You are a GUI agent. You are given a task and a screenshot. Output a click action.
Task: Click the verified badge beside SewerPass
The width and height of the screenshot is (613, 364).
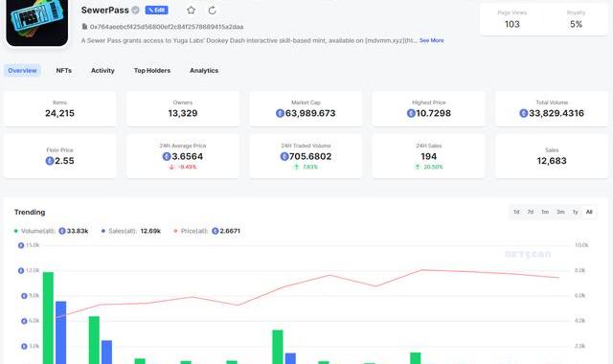135,11
